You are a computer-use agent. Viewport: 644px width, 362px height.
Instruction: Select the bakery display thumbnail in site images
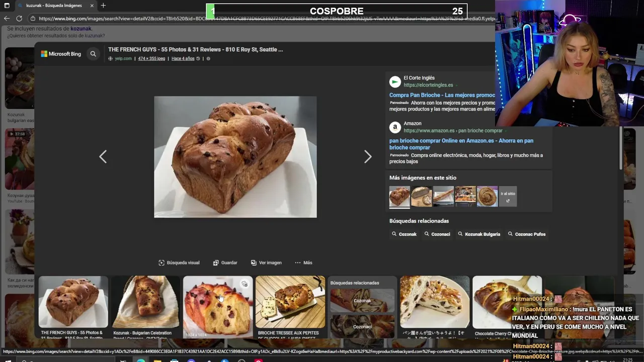pos(465,196)
